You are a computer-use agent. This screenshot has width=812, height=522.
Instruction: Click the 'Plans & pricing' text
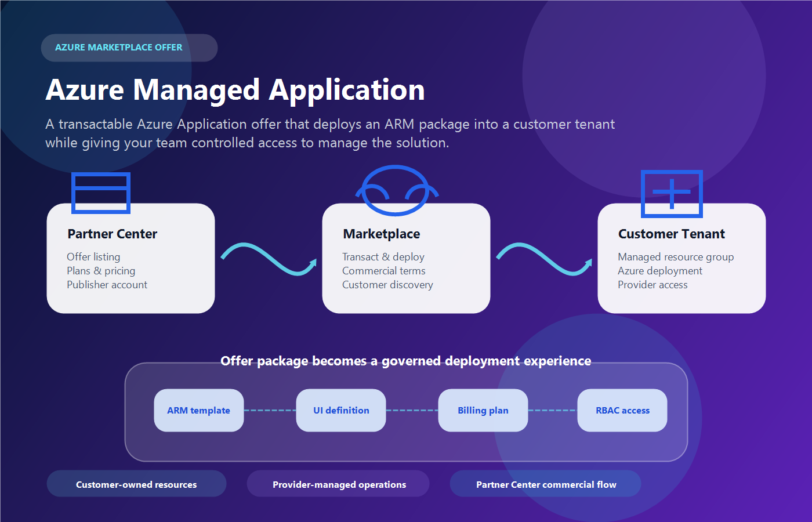click(x=101, y=271)
